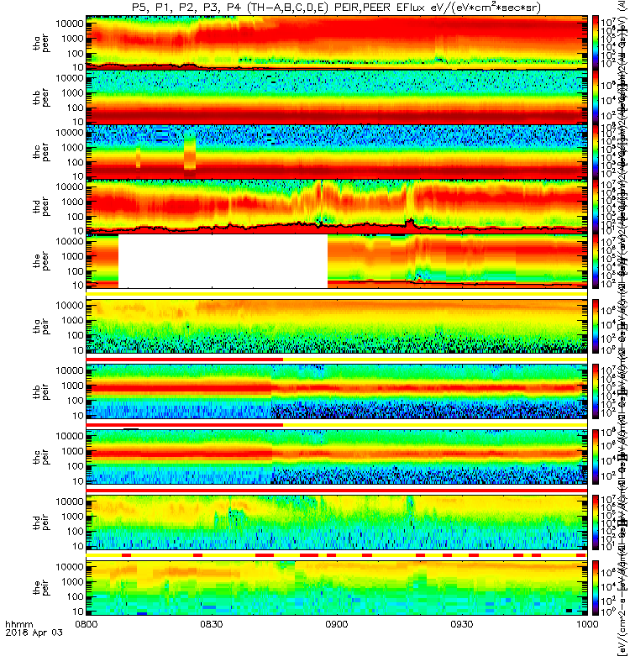Click the 10000 tick label of tha peer
The height and width of the screenshot is (672, 630).
[70, 24]
